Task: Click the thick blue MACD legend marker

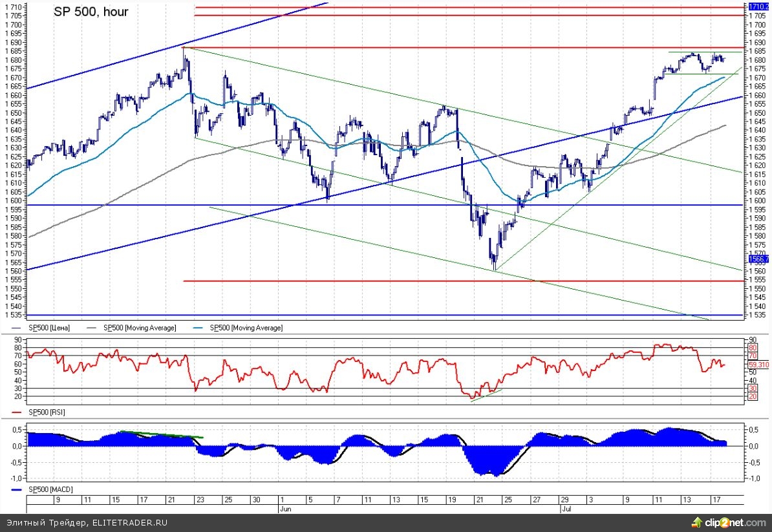Action: (16, 490)
